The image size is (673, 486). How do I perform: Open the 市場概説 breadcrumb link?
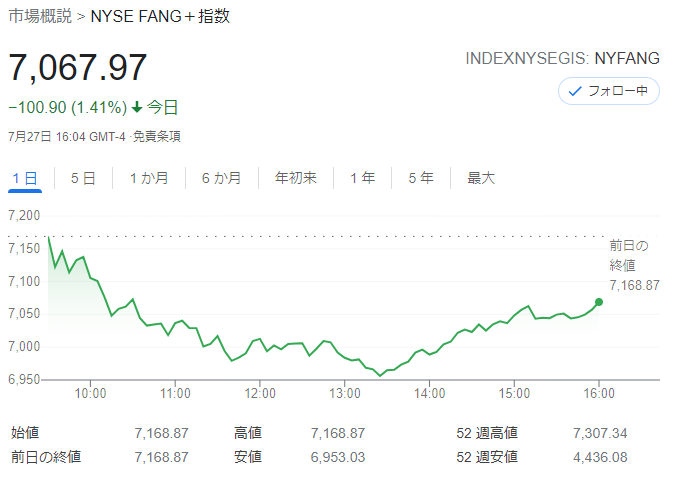click(x=40, y=16)
